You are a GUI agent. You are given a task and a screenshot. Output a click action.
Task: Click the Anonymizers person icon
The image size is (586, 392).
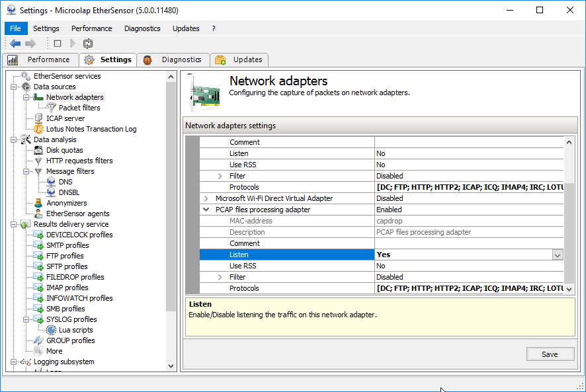38,203
